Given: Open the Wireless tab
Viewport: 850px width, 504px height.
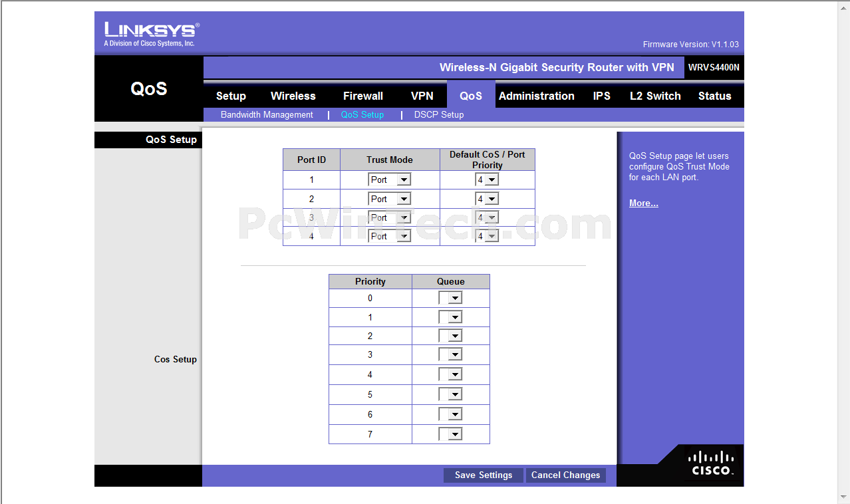Looking at the screenshot, I should point(293,96).
